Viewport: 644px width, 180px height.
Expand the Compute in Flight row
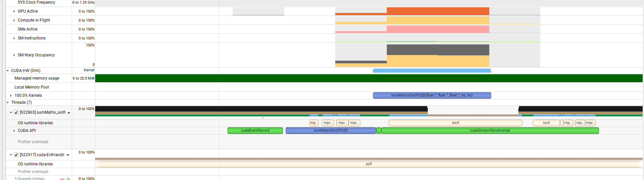[14, 20]
